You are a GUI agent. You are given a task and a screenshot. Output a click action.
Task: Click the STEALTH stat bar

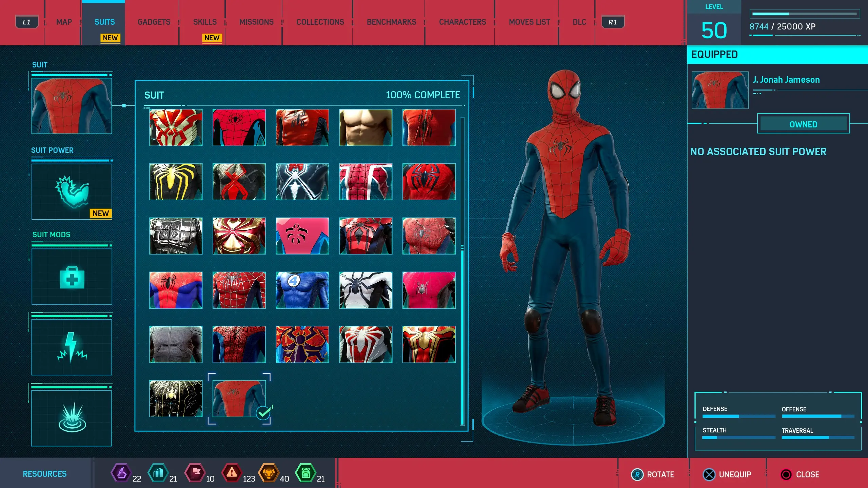[738, 438]
